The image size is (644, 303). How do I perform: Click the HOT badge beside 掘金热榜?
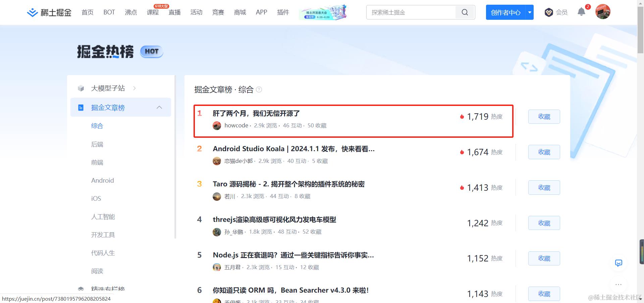tap(152, 51)
